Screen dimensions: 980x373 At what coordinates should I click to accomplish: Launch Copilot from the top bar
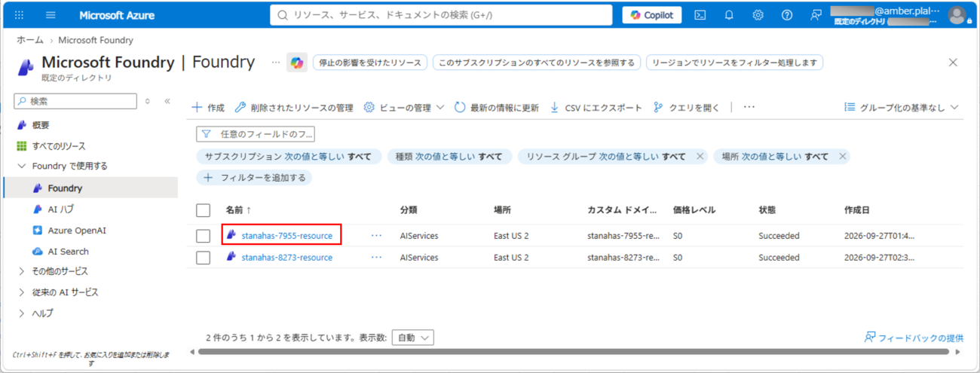[x=652, y=15]
